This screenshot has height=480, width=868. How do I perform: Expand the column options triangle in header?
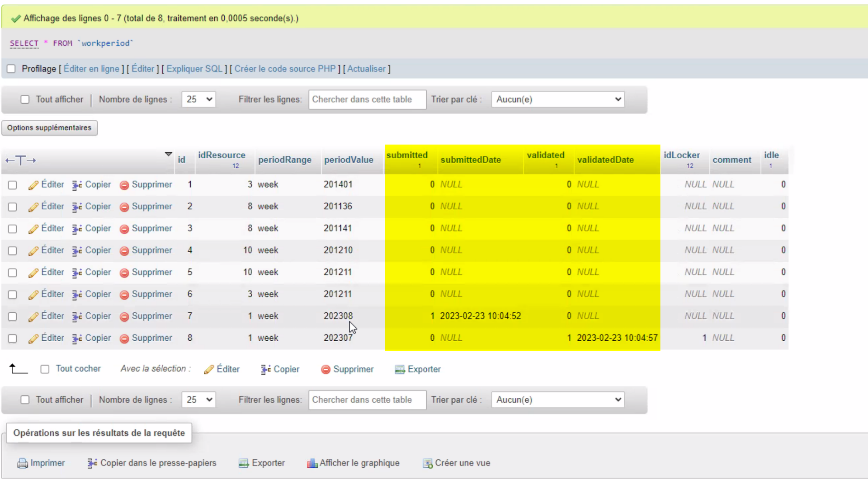(x=168, y=155)
